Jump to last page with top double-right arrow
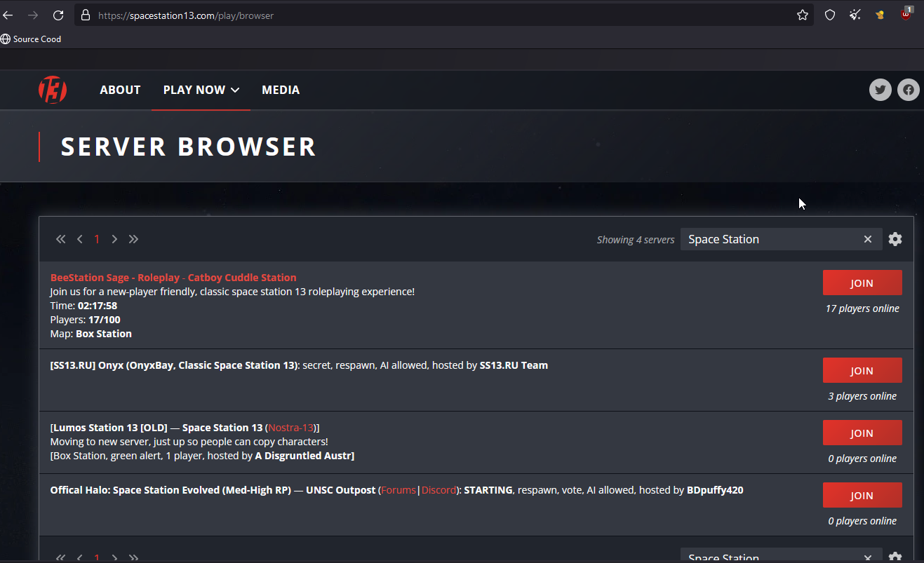Image resolution: width=924 pixels, height=563 pixels. coord(133,239)
